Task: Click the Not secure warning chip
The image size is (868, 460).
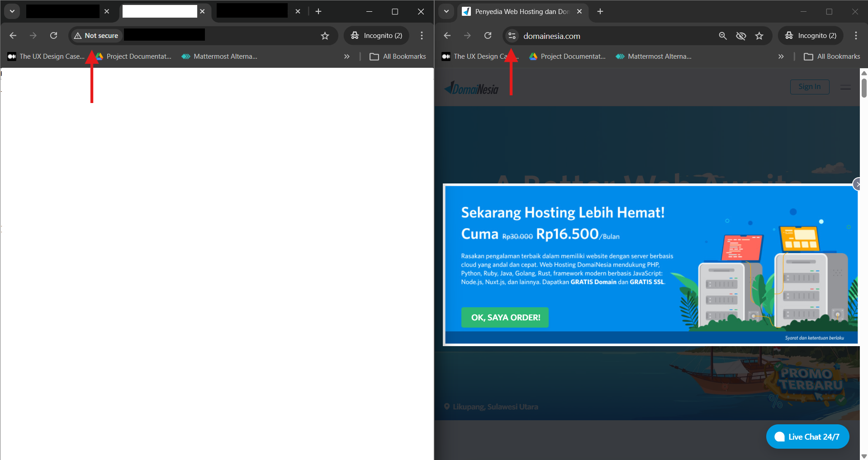Action: coord(96,35)
